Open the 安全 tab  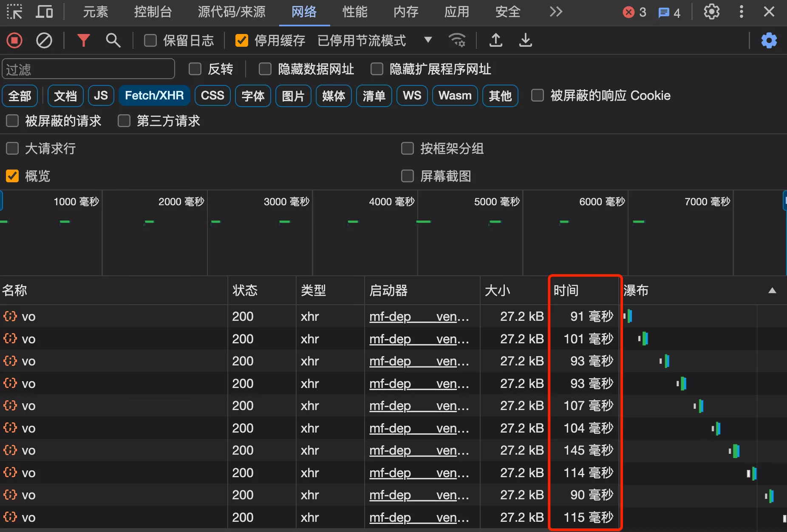[508, 12]
